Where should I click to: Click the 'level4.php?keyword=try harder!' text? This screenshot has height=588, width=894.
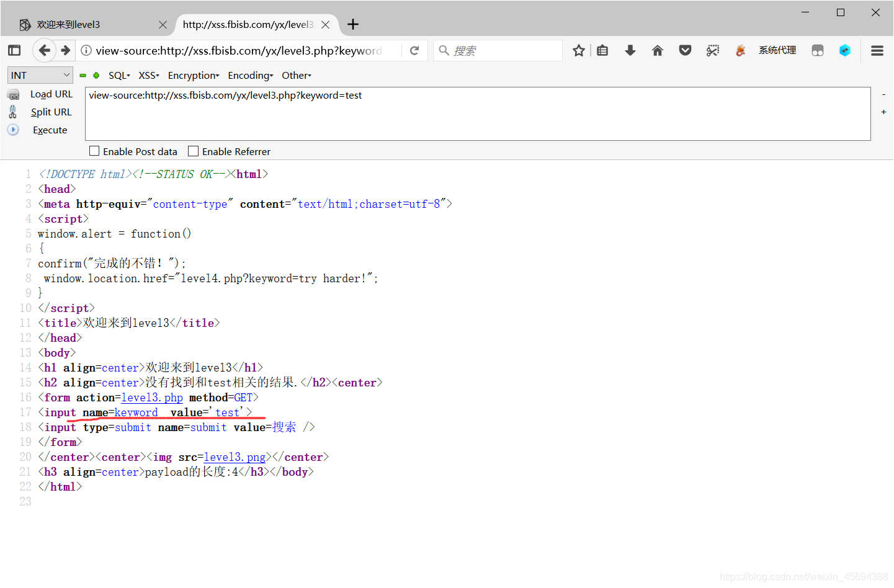coord(276,278)
